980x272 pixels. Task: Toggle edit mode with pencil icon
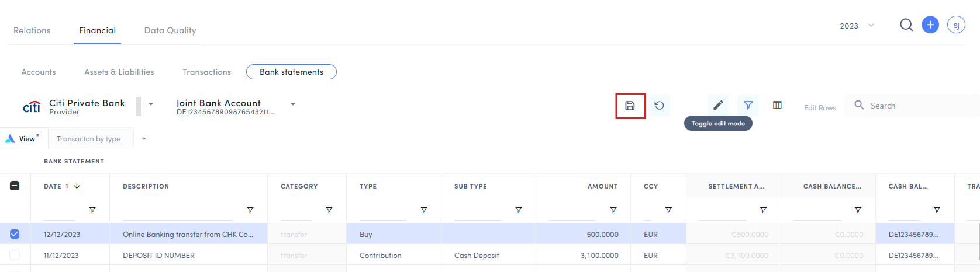(x=718, y=105)
